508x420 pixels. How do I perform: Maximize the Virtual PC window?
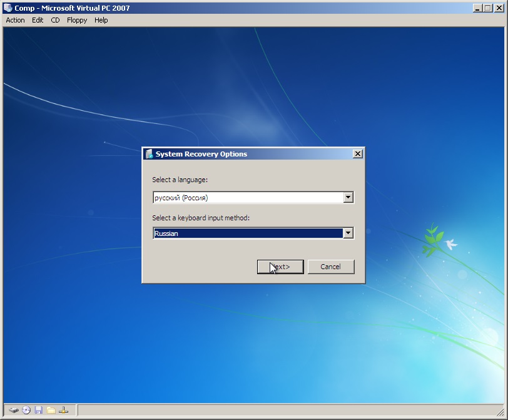pyautogui.click(x=488, y=8)
